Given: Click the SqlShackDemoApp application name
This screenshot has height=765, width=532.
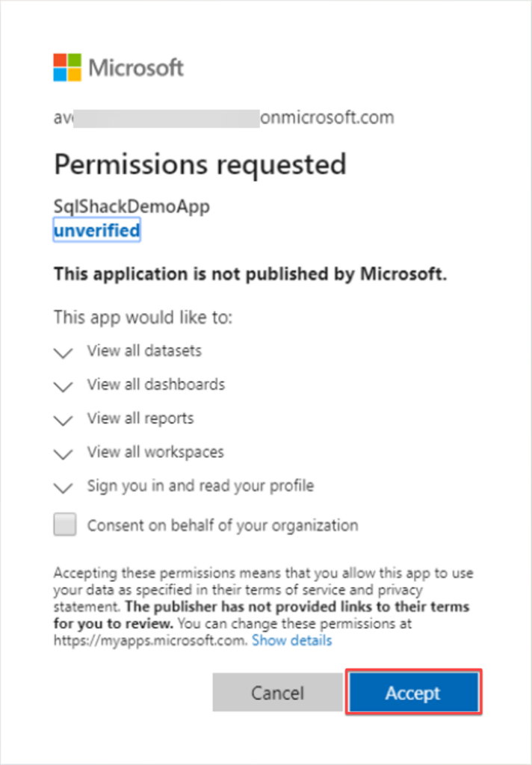Looking at the screenshot, I should (132, 207).
